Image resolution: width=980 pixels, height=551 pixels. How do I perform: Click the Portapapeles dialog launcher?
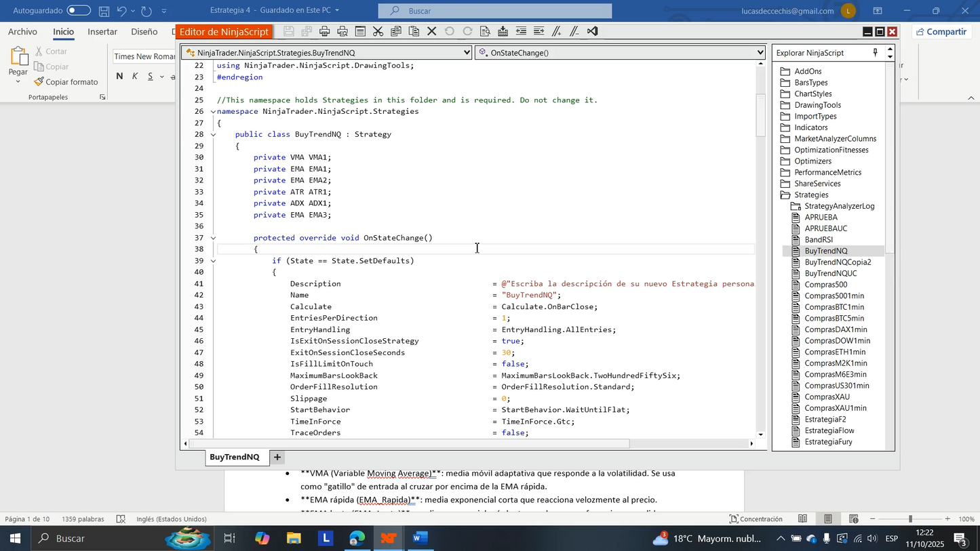click(102, 97)
